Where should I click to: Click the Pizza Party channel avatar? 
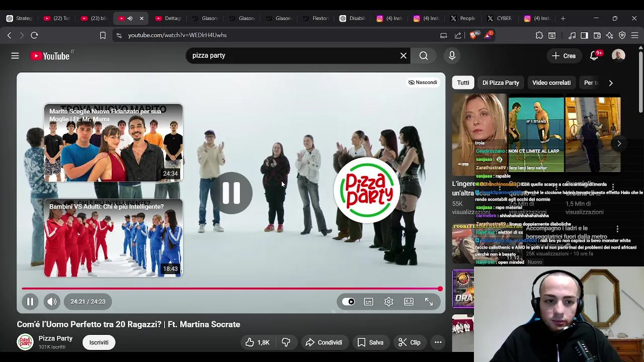point(25,342)
